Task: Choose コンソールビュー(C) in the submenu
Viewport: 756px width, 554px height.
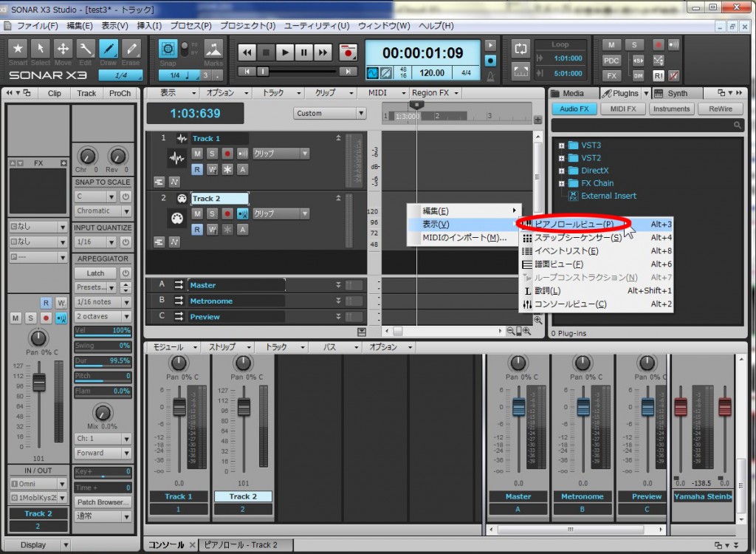Action: (596, 304)
